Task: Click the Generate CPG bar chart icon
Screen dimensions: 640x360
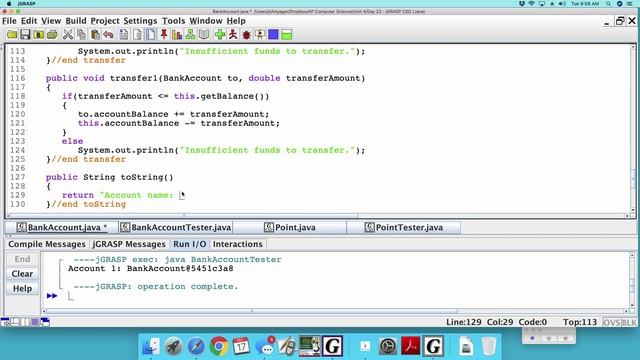Action: 177,35
